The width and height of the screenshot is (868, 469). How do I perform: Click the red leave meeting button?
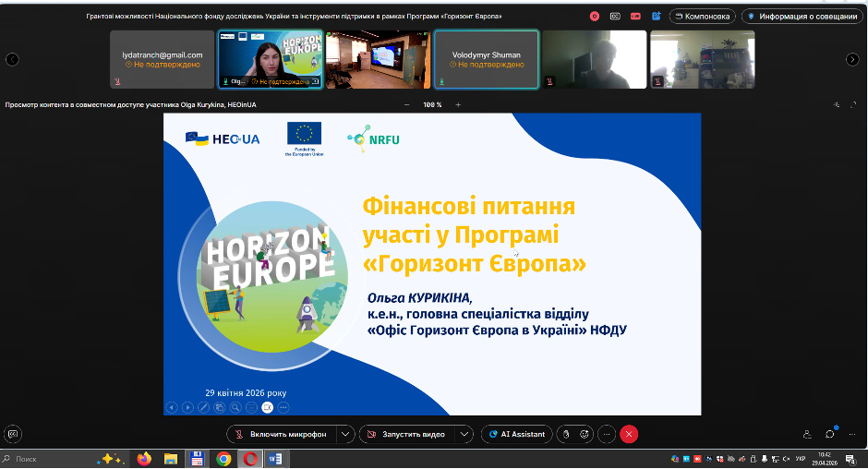pos(629,434)
